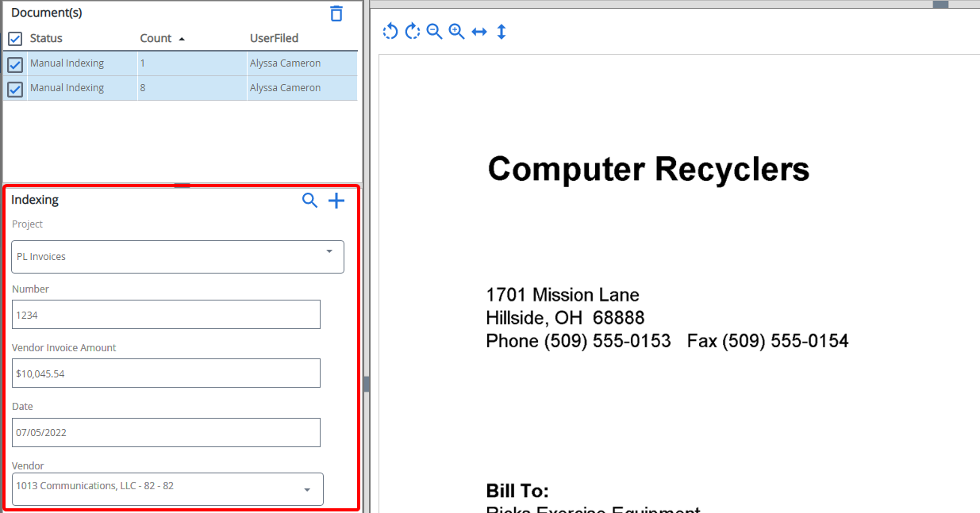Click the plus icon in Indexing panel
Screen dimensions: 980x513
(336, 201)
